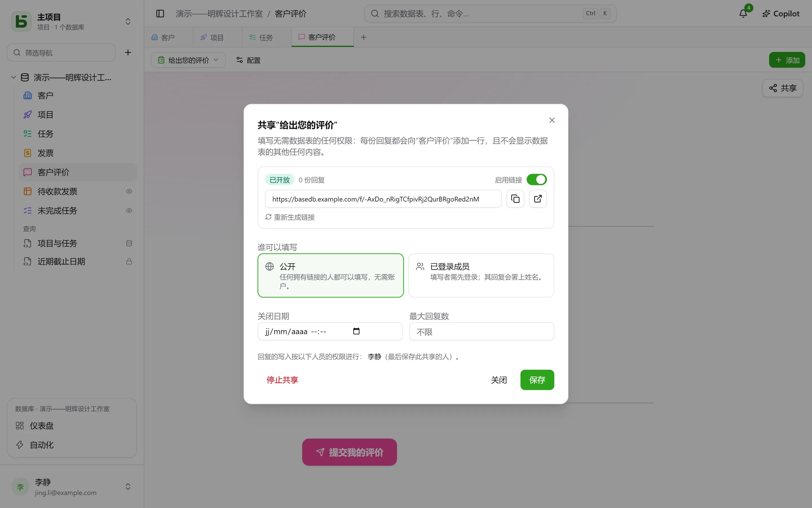
Task: Toggle the sidebar panel icon
Action: [x=160, y=14]
